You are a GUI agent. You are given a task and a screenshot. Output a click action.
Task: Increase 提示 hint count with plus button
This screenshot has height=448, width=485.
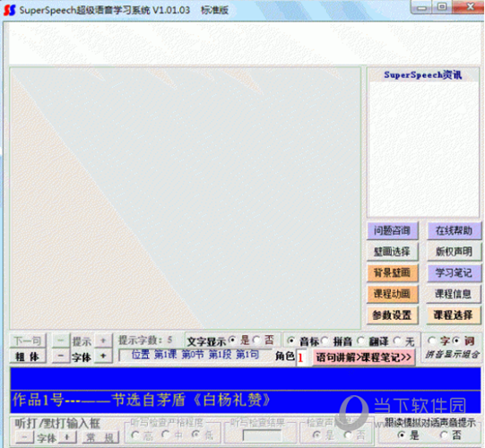103,340
